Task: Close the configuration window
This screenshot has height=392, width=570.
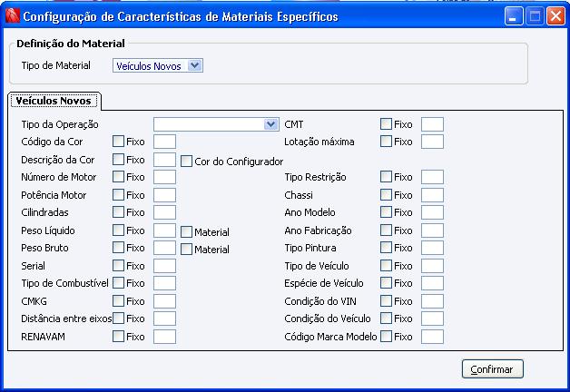Action: pyautogui.click(x=555, y=16)
